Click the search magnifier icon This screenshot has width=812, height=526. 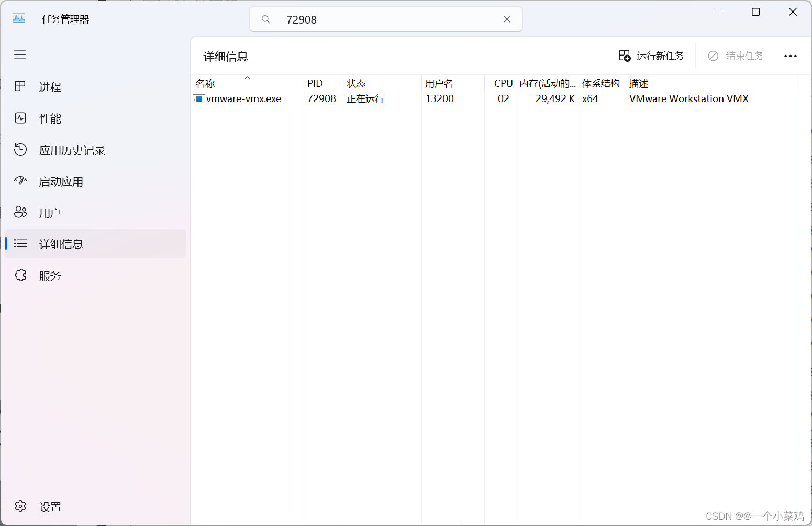point(266,19)
